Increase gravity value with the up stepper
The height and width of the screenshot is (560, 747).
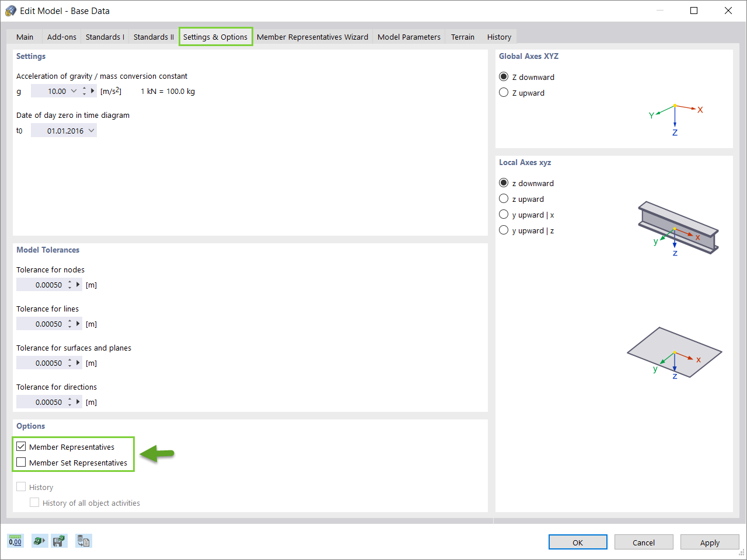(85, 88)
